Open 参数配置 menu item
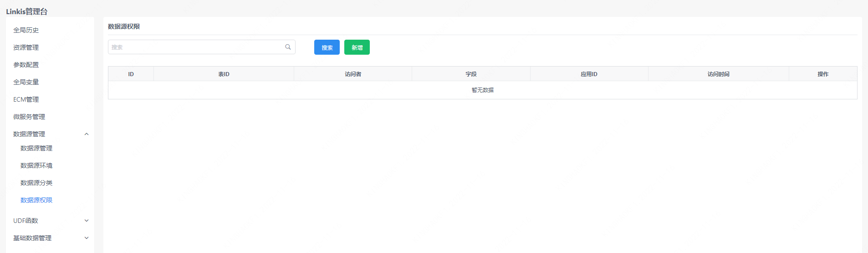Viewport: 868px width, 253px height. (26, 65)
